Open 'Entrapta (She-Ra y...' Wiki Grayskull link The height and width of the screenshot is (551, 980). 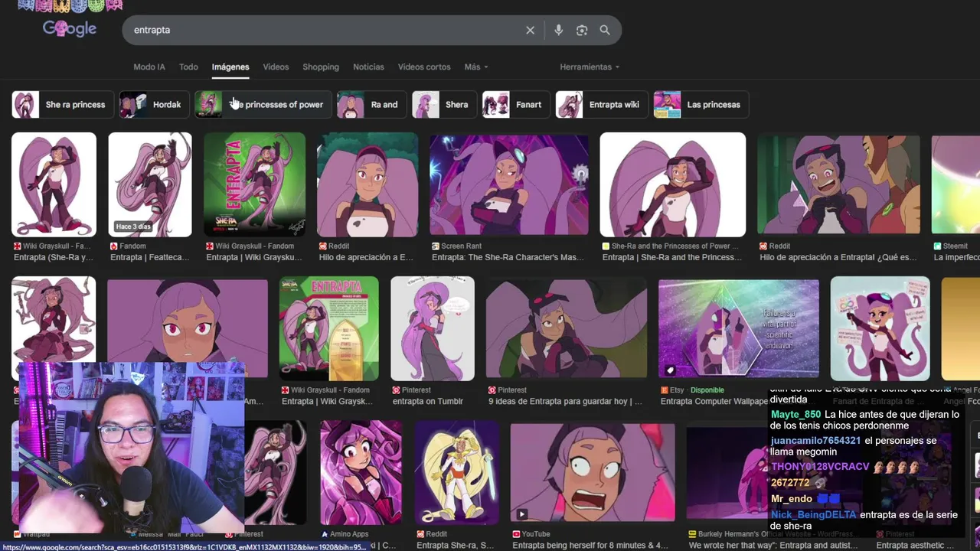coord(54,258)
